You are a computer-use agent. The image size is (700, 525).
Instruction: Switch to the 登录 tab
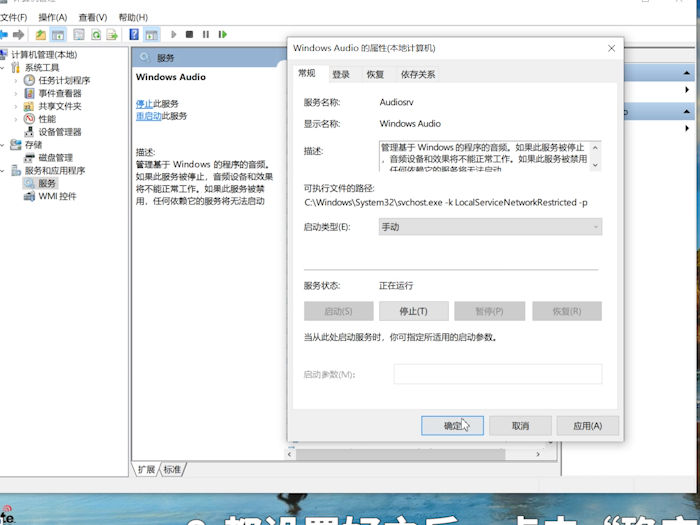[341, 75]
